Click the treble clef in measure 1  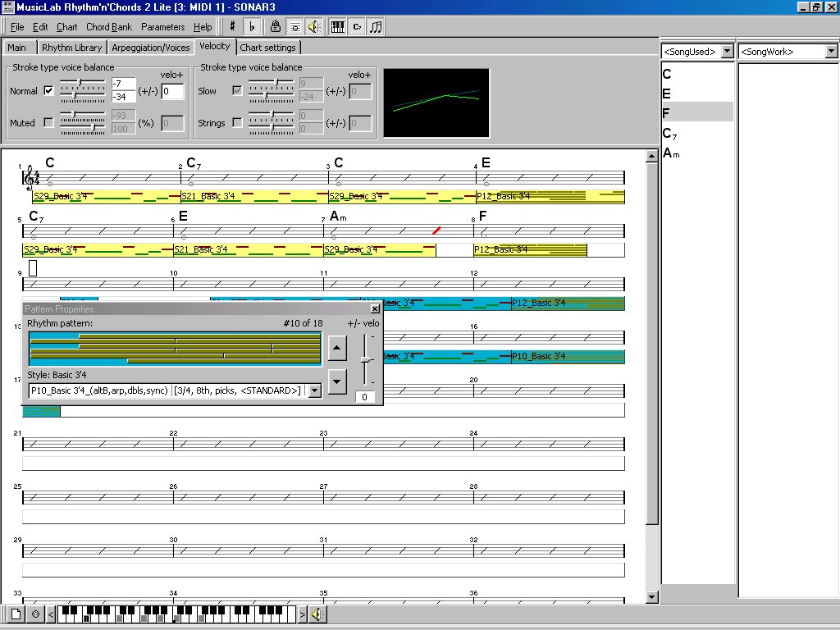[x=30, y=177]
